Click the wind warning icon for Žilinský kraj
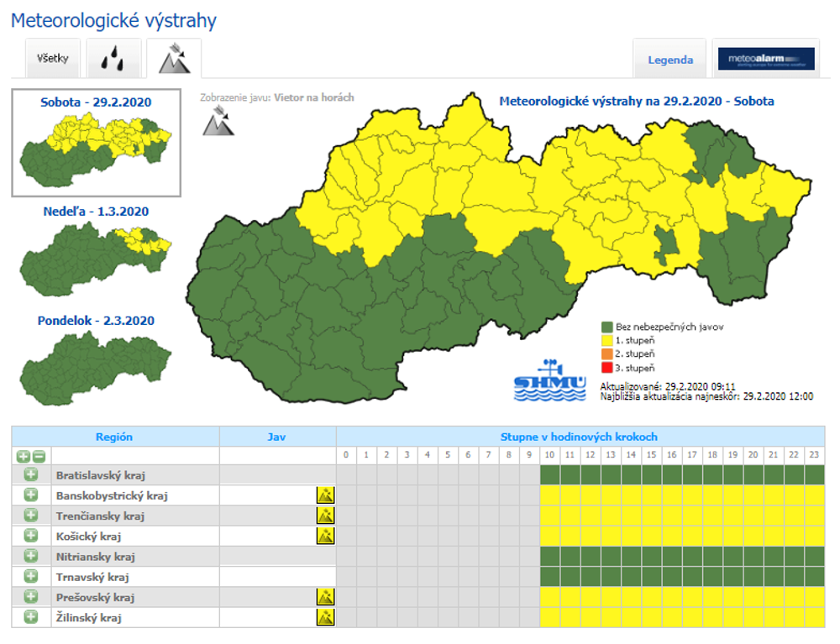The height and width of the screenshot is (644, 840). point(325,617)
